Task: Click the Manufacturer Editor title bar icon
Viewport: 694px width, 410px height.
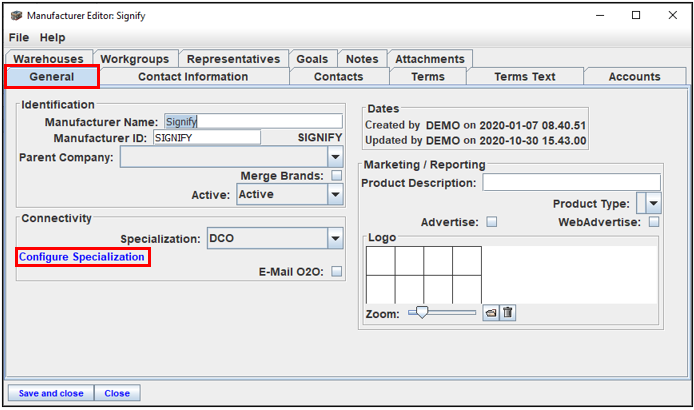Action: pos(16,15)
